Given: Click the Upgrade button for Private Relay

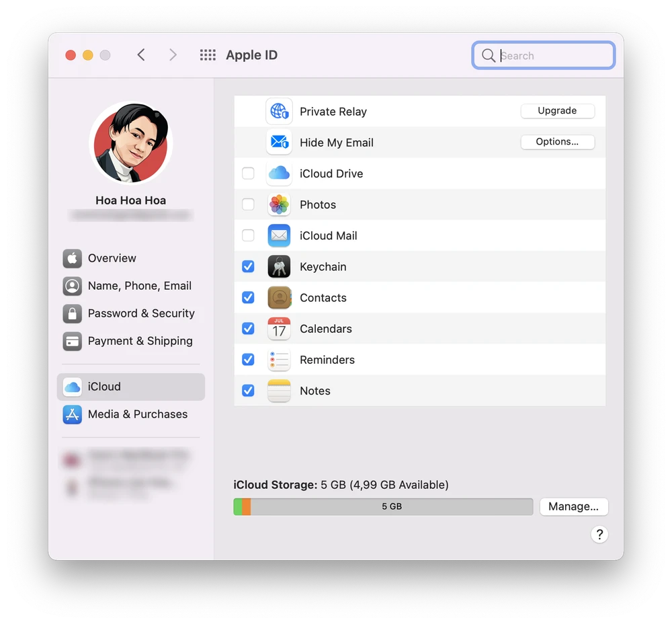Looking at the screenshot, I should [x=558, y=110].
